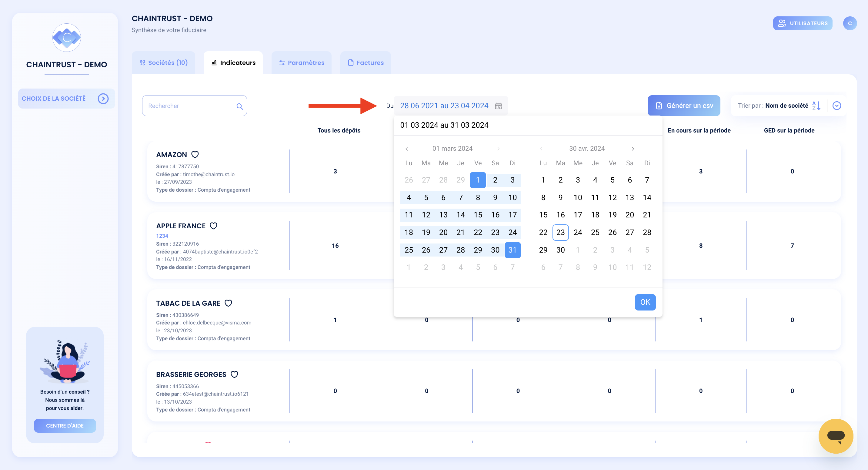This screenshot has height=470, width=868.
Task: Expand the sort options dropdown circle
Action: tap(837, 106)
